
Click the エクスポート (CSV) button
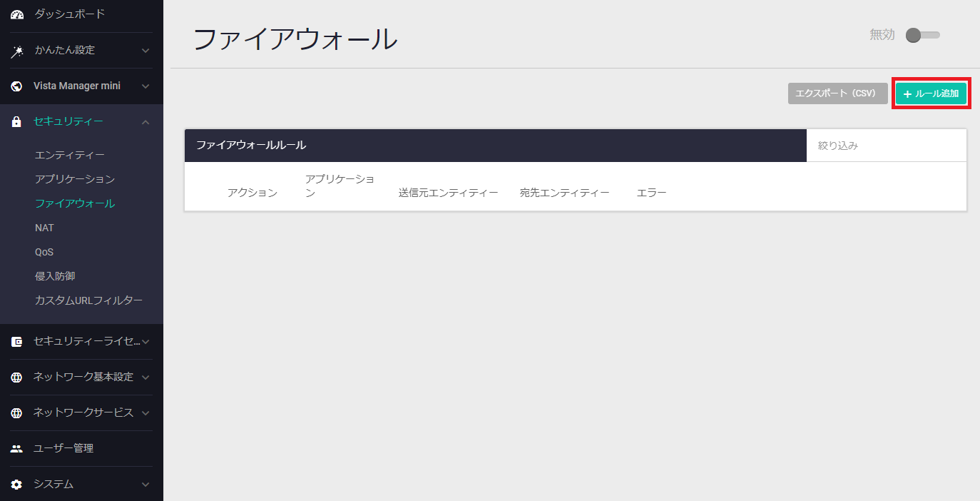[837, 93]
